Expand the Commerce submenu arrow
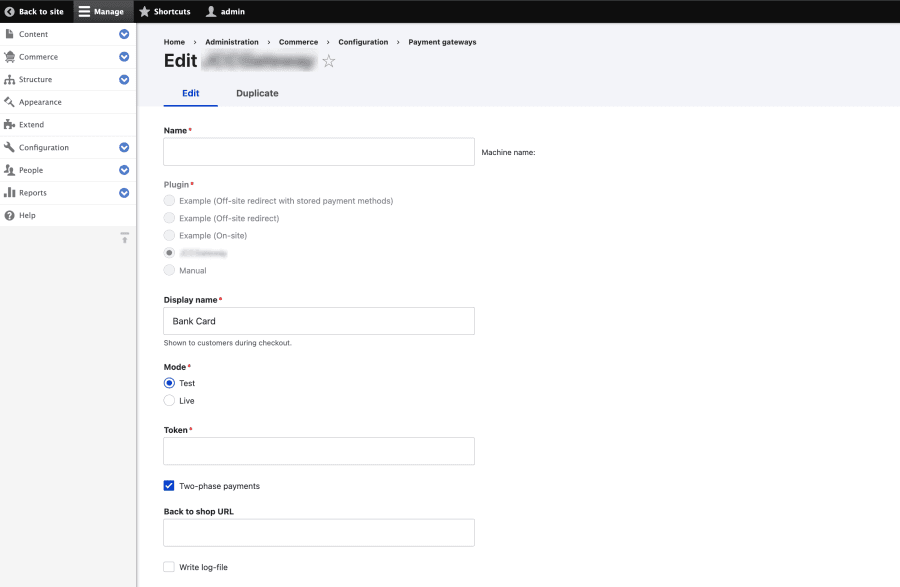Screen dimensions: 900x587 tap(124, 57)
